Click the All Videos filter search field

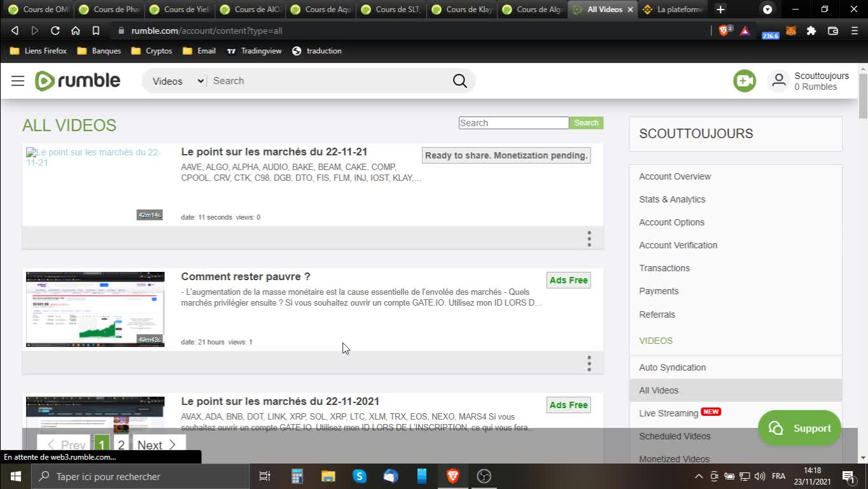pos(514,123)
